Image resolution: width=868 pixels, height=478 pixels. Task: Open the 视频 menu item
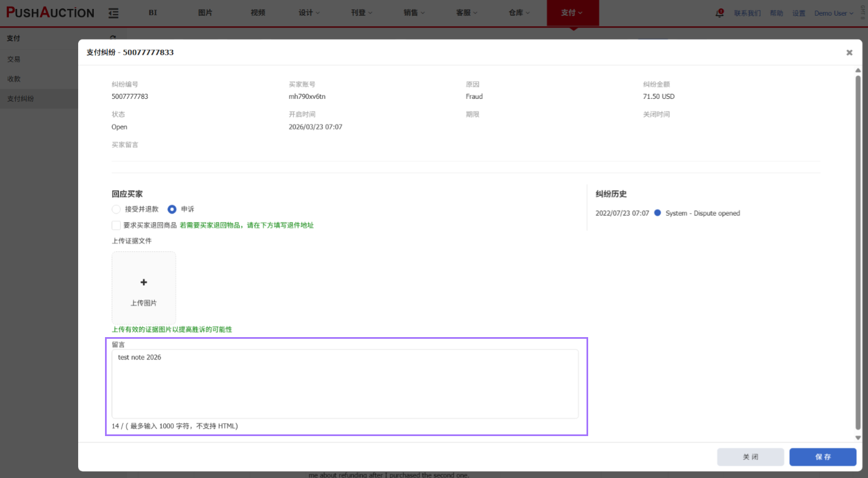tap(258, 13)
